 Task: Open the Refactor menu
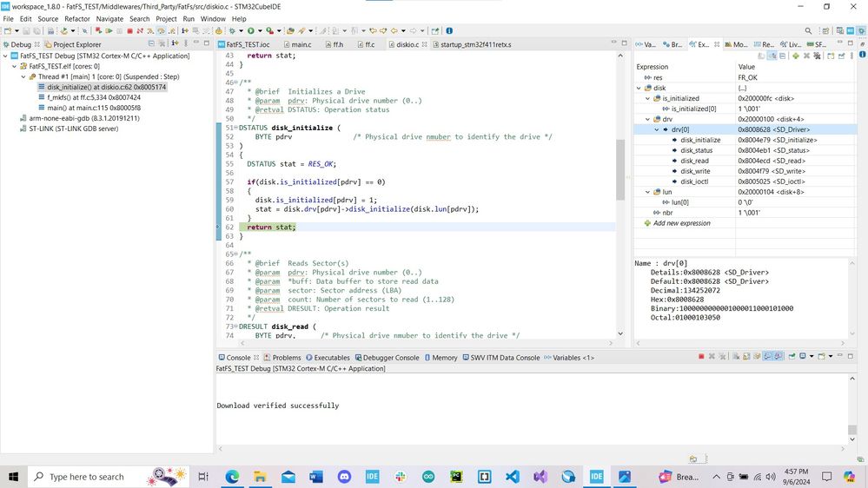[77, 19]
